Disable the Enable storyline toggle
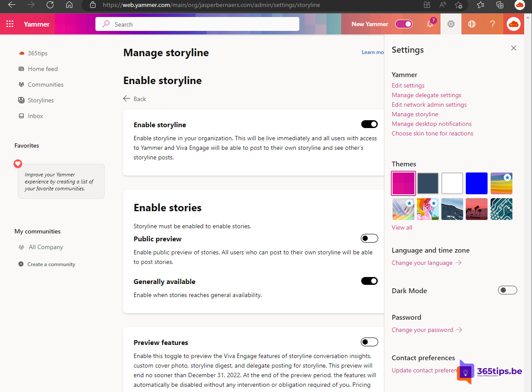Image resolution: width=532 pixels, height=392 pixels. point(369,124)
